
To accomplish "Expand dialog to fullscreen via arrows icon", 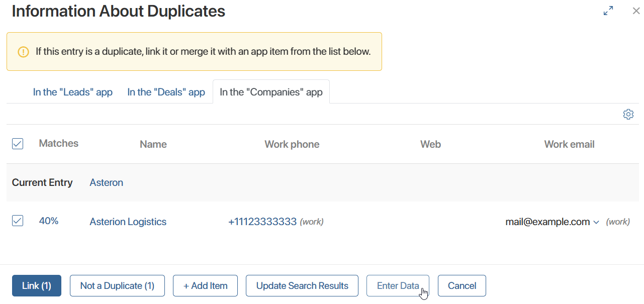I will coord(608,10).
